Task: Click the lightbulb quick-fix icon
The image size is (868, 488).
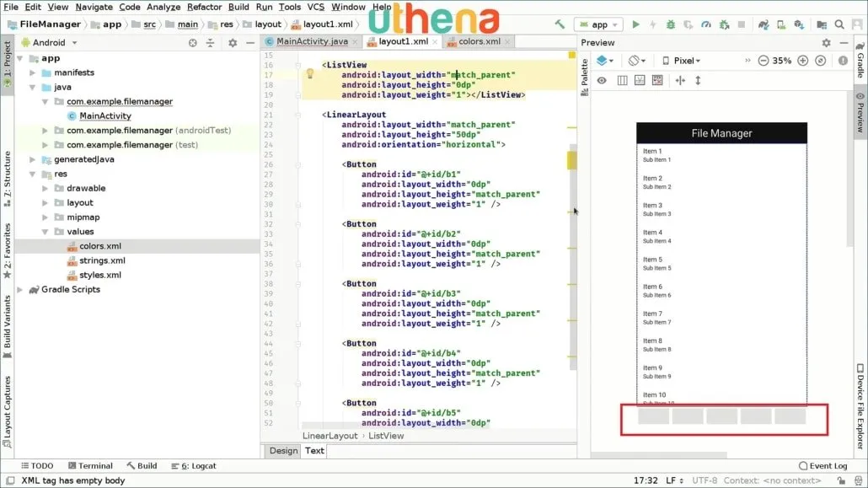Action: click(x=310, y=73)
